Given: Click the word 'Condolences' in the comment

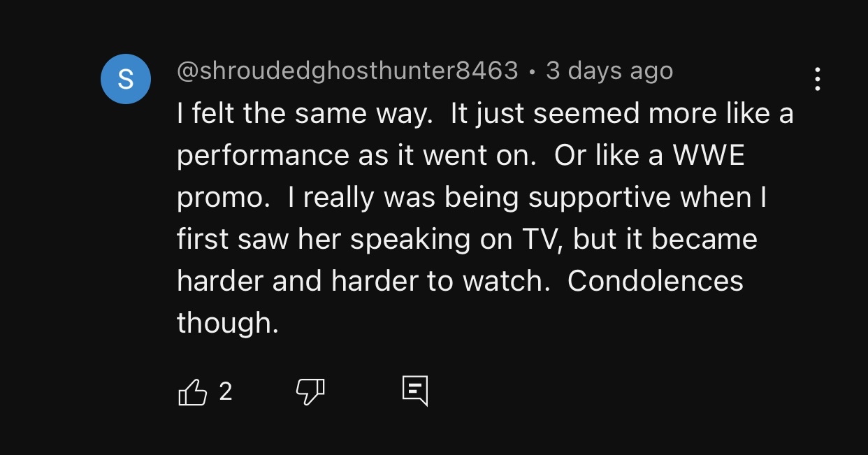Looking at the screenshot, I should point(655,281).
